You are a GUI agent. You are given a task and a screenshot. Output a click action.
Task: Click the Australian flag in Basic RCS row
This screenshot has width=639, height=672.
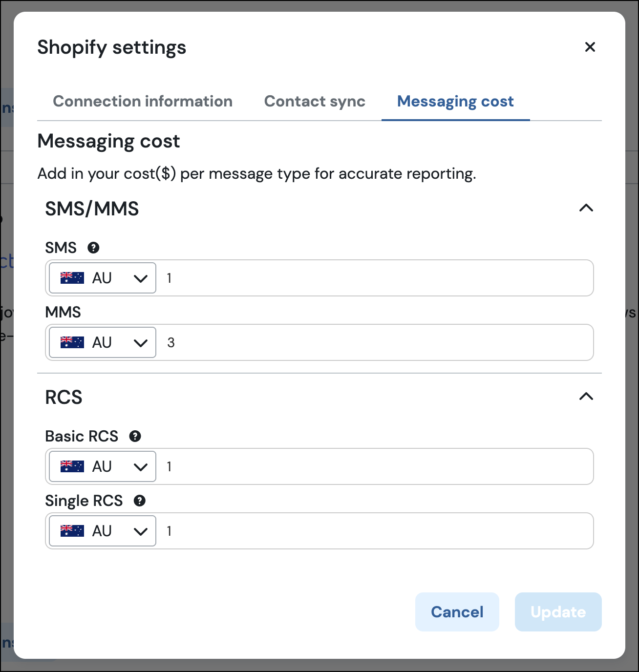tap(72, 466)
